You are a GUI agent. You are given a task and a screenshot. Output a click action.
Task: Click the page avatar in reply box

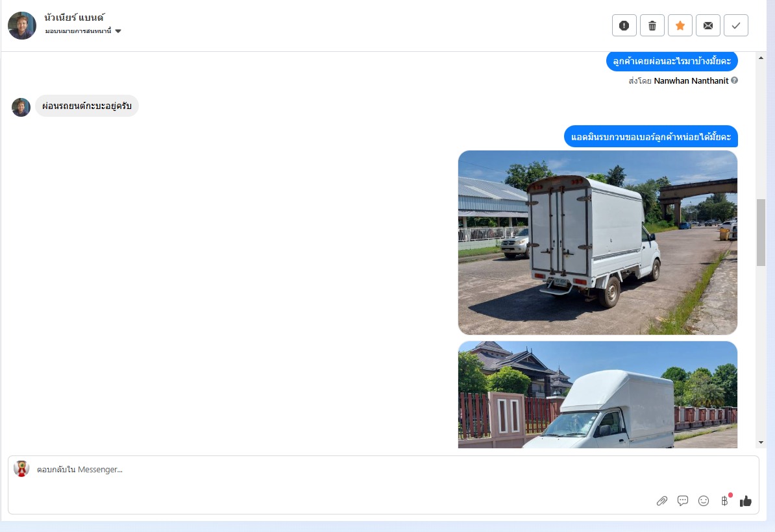coord(21,469)
